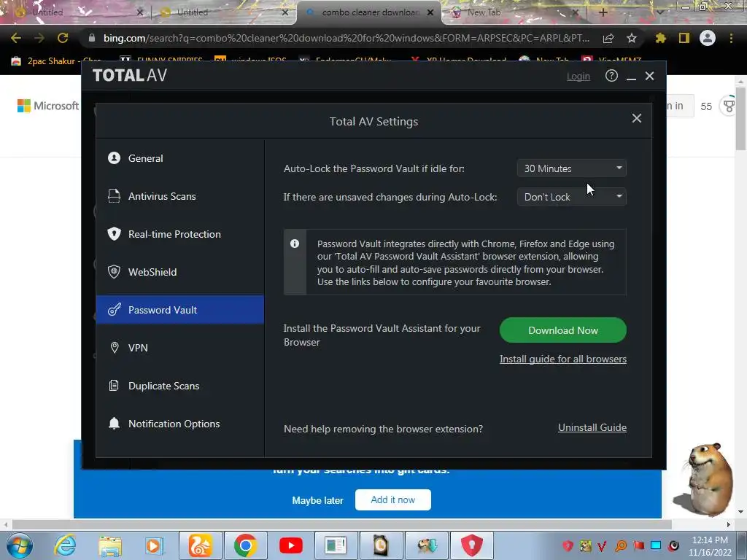Reload the Bing search page
This screenshot has height=560, width=747.
click(x=63, y=38)
